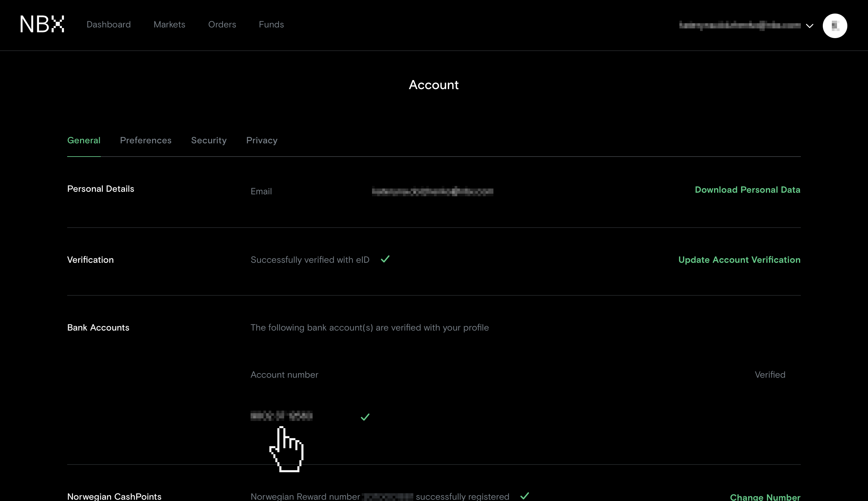The image size is (868, 501).
Task: Click the eID verification checkmark icon
Action: (x=385, y=259)
